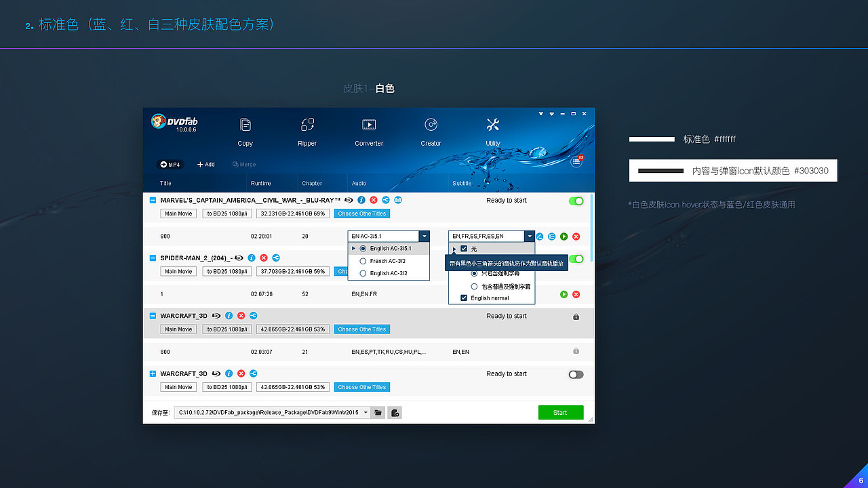The width and height of the screenshot is (868, 488).
Task: Remove WARCRAFT_3D using the red delete icon
Action: 241,316
